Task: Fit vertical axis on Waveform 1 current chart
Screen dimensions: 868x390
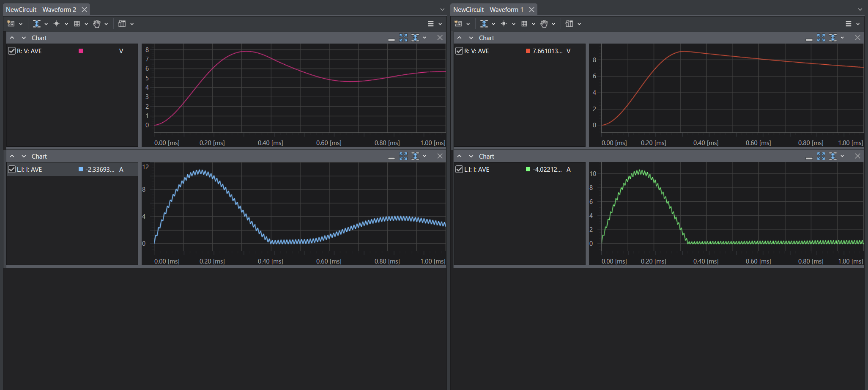Action: pyautogui.click(x=833, y=156)
